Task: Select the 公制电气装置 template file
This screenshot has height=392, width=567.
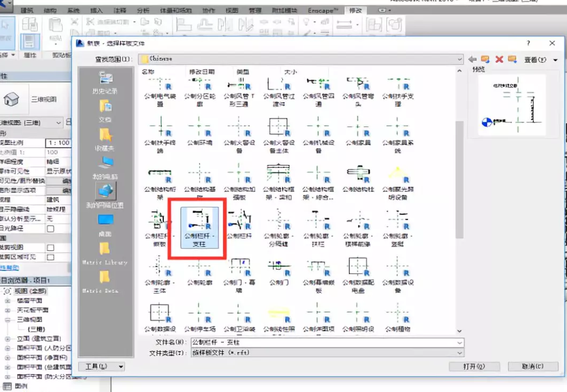Action: point(160,93)
